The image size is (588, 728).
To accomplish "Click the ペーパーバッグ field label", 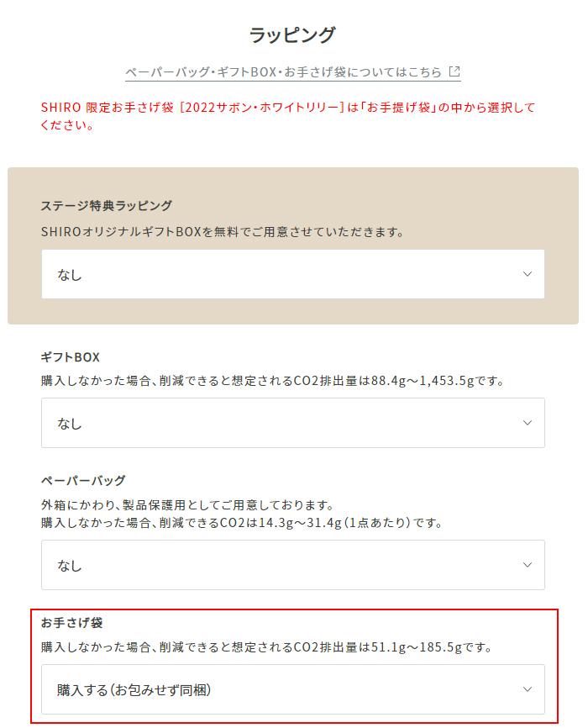I will pos(83,480).
